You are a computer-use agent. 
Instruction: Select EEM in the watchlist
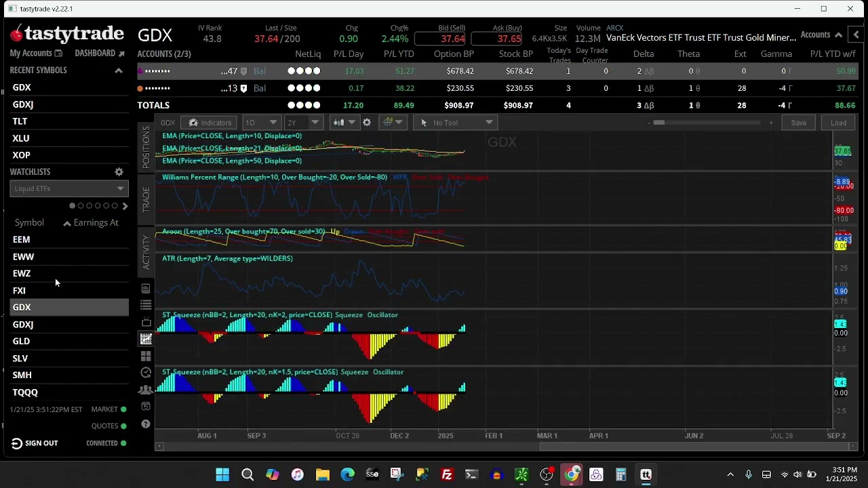point(69,240)
